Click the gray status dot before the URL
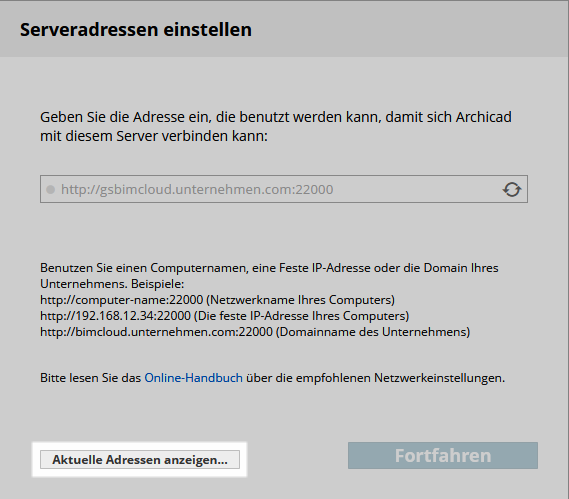This screenshot has width=569, height=499. 50,189
